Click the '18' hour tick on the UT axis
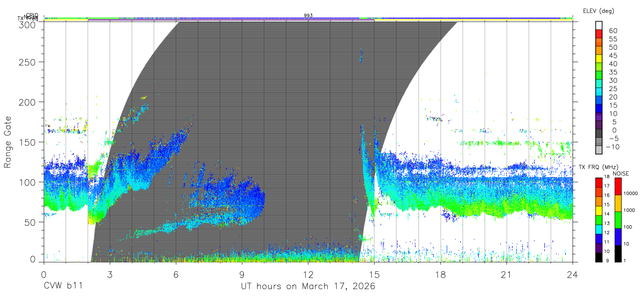 pos(440,274)
